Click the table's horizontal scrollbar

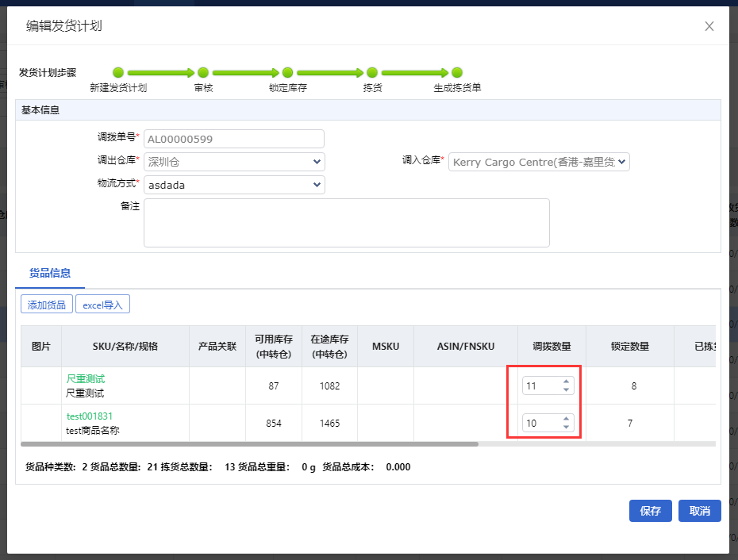249,444
